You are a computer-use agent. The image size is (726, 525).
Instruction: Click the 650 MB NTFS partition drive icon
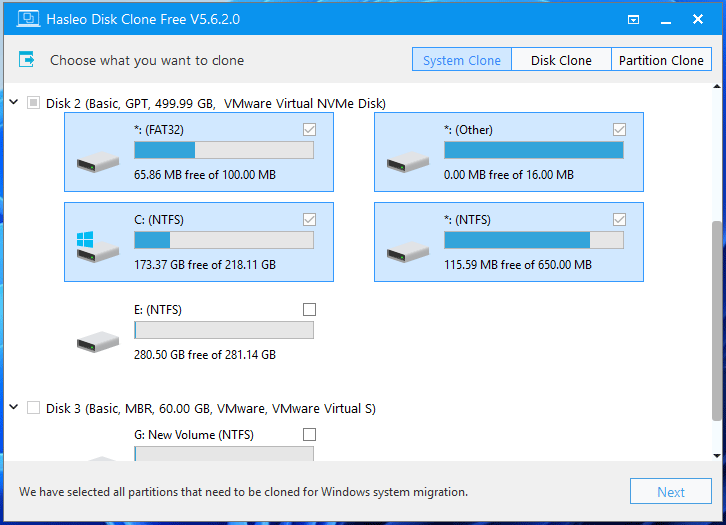[408, 252]
